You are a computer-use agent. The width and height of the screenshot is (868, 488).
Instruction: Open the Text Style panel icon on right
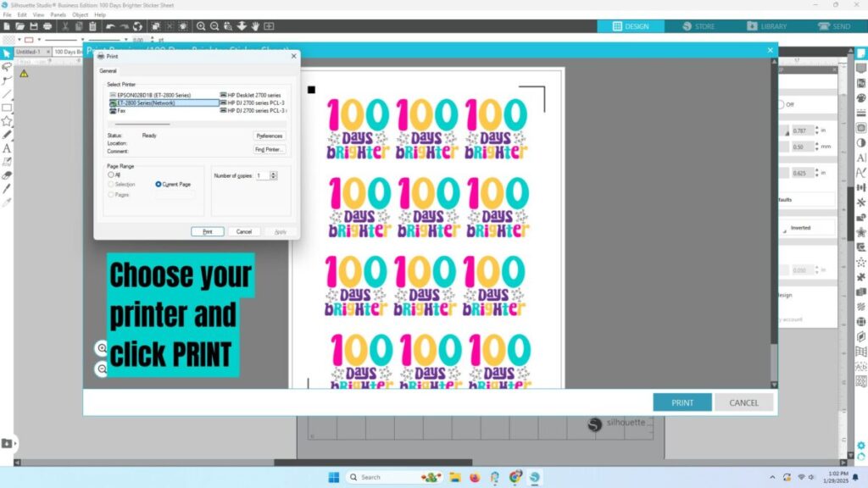click(x=861, y=158)
